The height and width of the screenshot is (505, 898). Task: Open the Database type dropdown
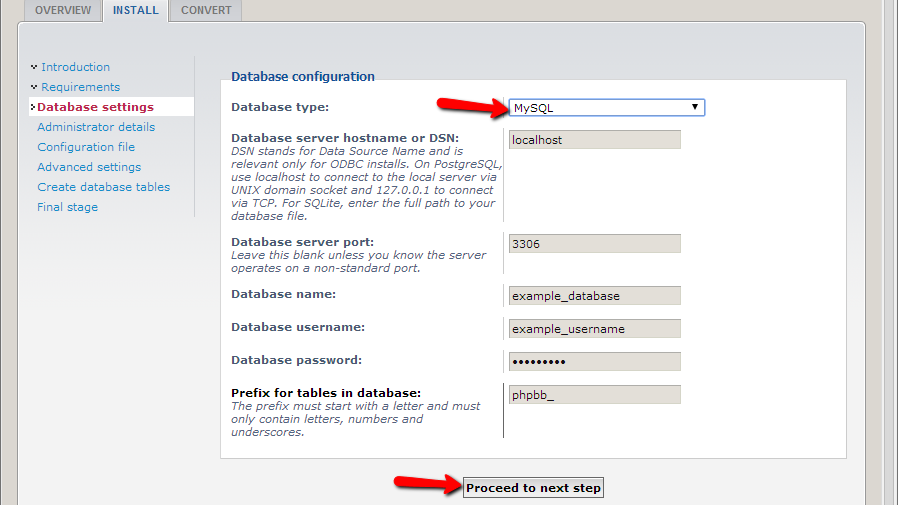606,108
